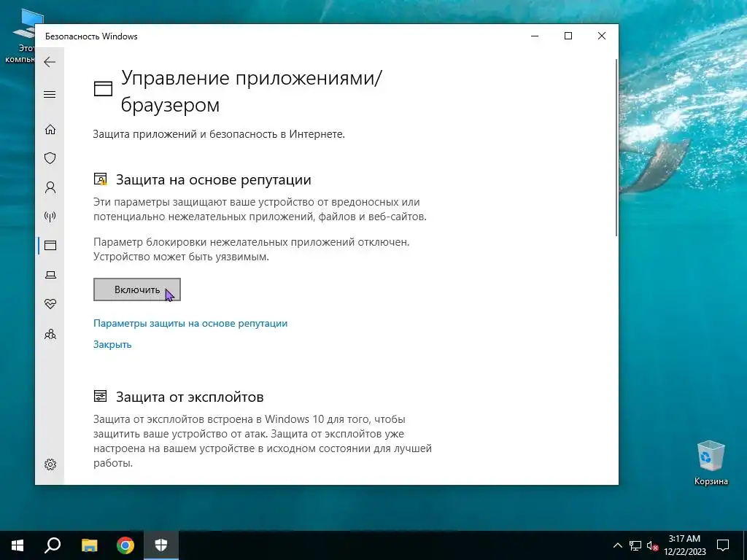Click the Включить button
This screenshot has width=747, height=560.
[136, 289]
